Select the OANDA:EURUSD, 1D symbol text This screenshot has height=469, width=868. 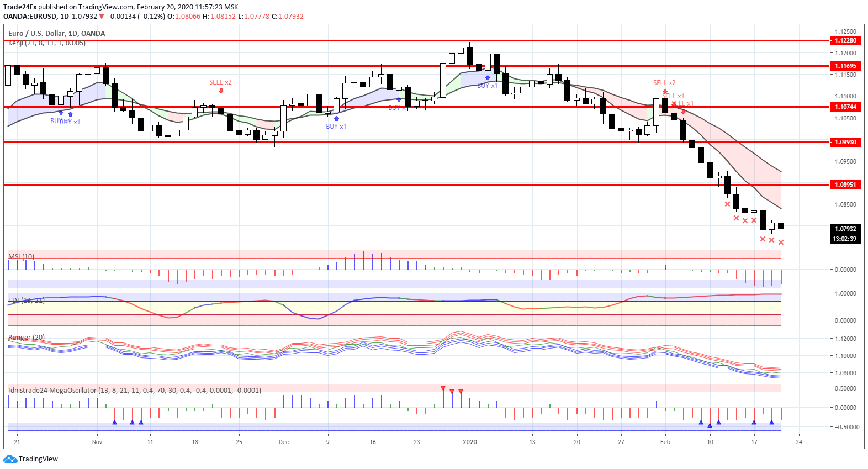36,17
